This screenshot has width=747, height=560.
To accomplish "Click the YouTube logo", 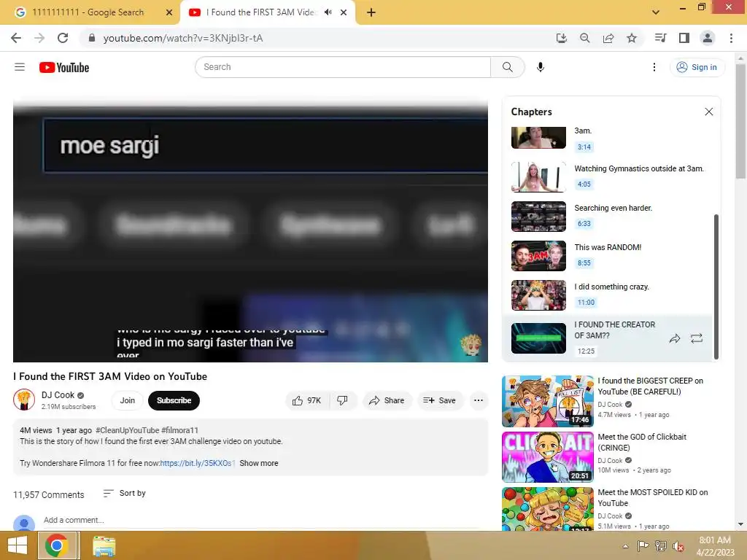I will point(64,68).
